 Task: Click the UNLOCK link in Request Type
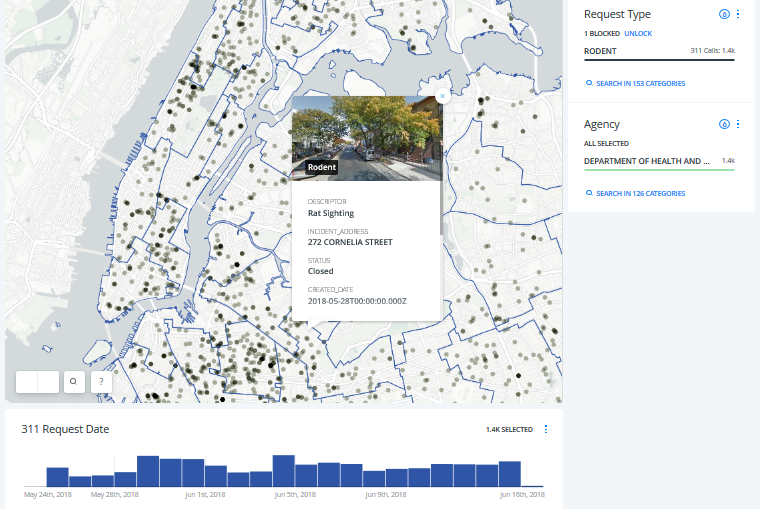tap(638, 34)
